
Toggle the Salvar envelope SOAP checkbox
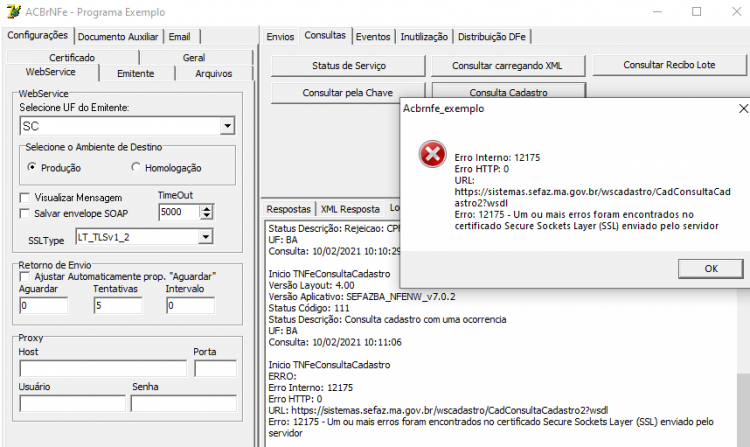click(24, 213)
